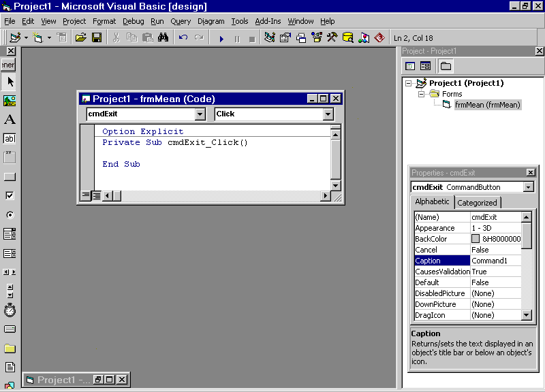The image size is (545, 392).
Task: Open the Click procedure dropdown
Action: click(x=328, y=114)
